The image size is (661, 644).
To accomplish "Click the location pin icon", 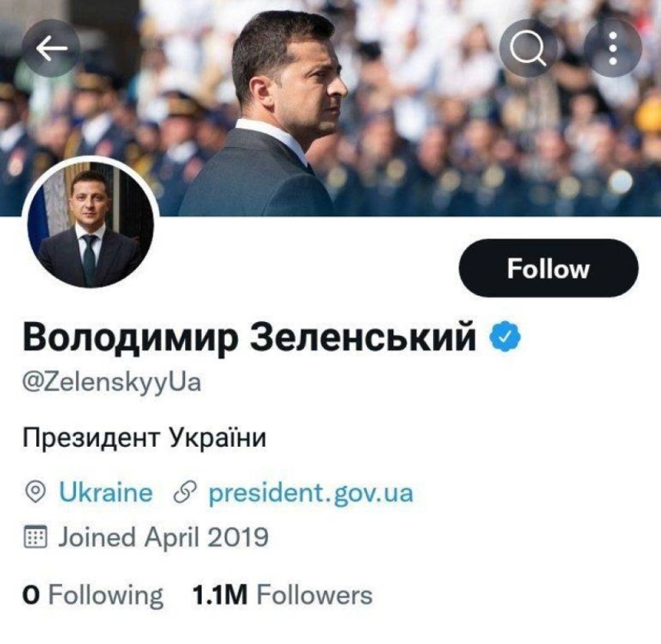I will click(x=36, y=493).
